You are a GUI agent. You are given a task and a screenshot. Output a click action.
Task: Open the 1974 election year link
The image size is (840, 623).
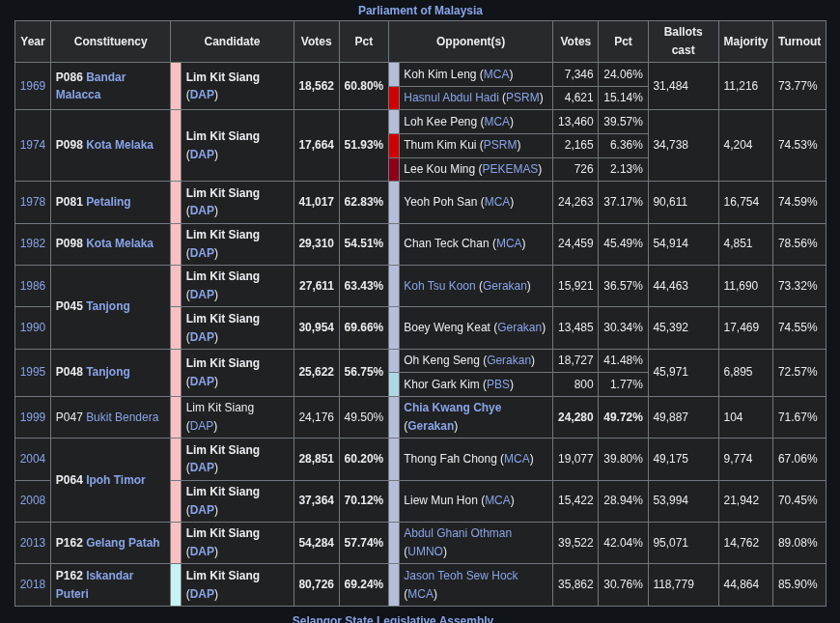(33, 145)
